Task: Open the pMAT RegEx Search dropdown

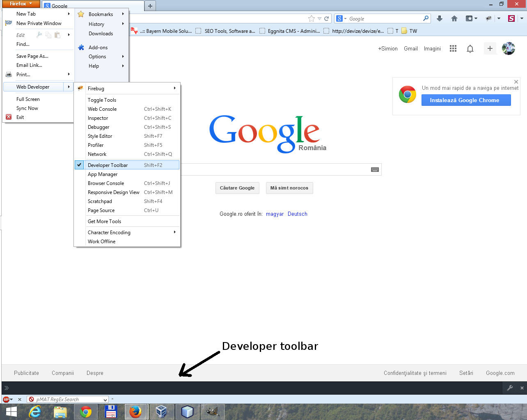Action: pos(105,399)
